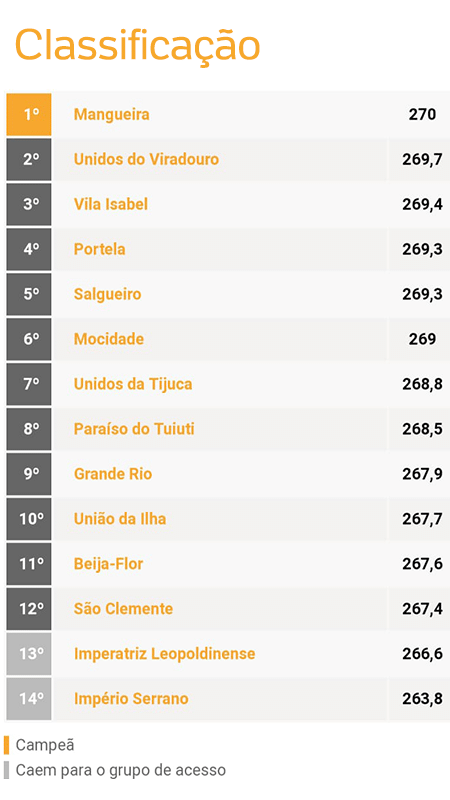Select the 263,8 score value
The image size is (450, 800).
[422, 698]
